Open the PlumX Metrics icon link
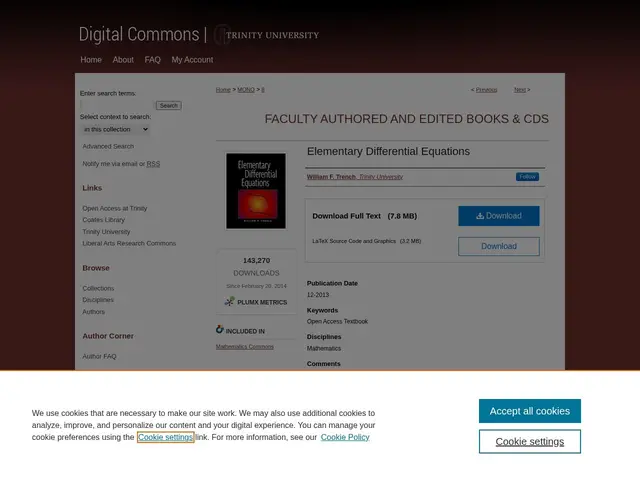The height and width of the screenshot is (480, 640). [229, 302]
